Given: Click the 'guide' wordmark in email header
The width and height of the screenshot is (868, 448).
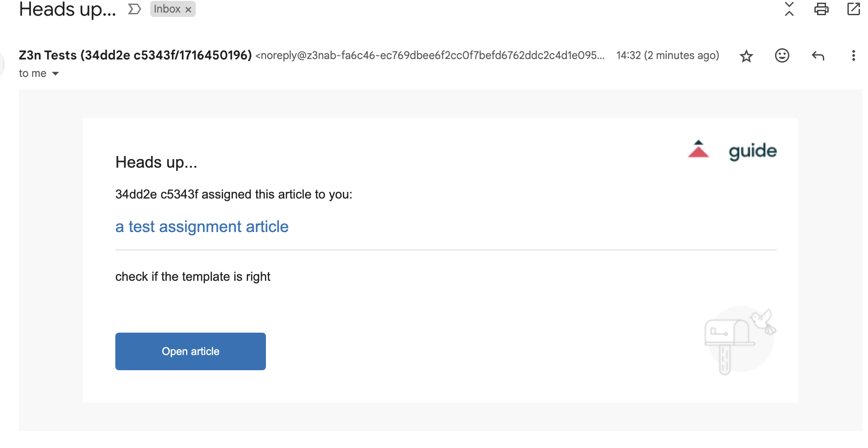Looking at the screenshot, I should [753, 151].
